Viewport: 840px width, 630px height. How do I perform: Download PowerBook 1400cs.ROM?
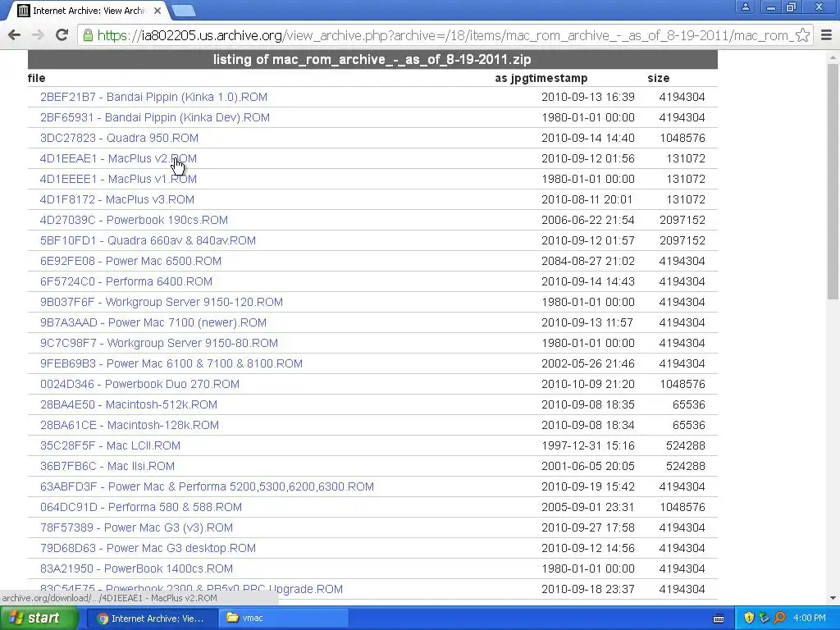coord(137,569)
